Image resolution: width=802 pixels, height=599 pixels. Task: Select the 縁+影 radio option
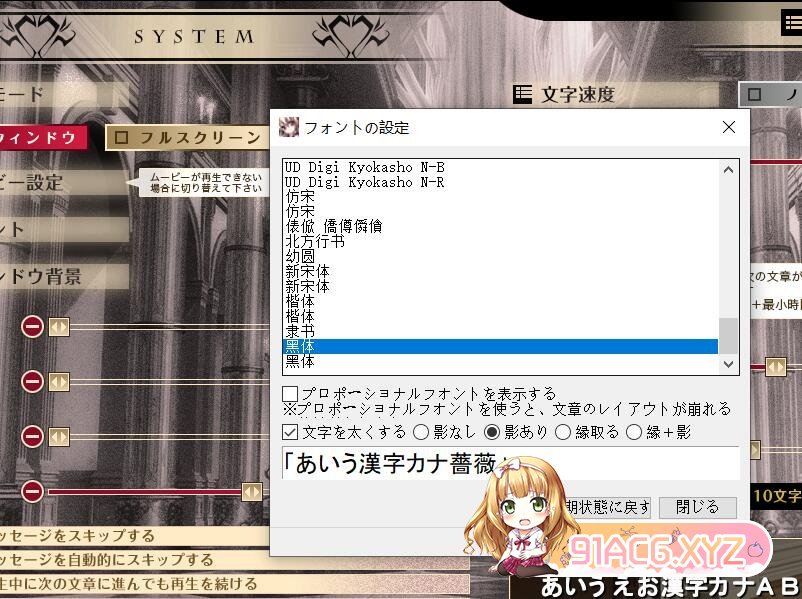[634, 432]
